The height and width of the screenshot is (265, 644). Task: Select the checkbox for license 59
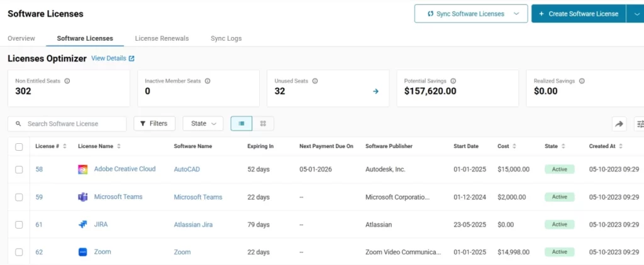pyautogui.click(x=19, y=197)
